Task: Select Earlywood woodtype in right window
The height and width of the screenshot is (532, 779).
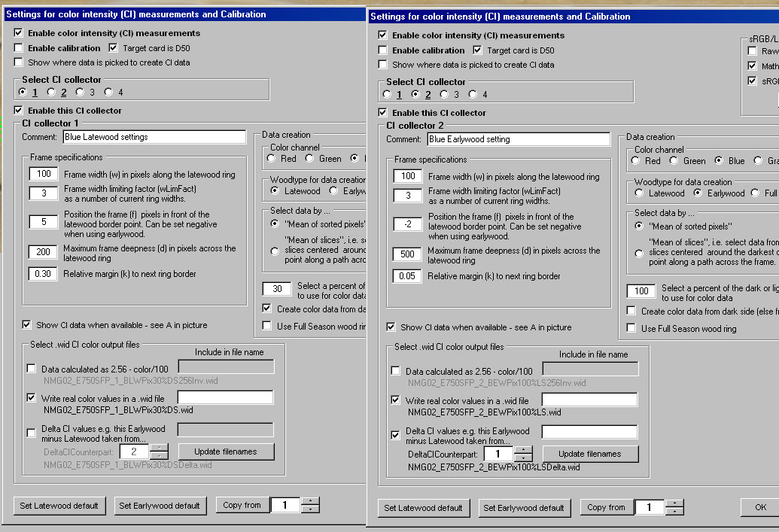Action: (698, 193)
